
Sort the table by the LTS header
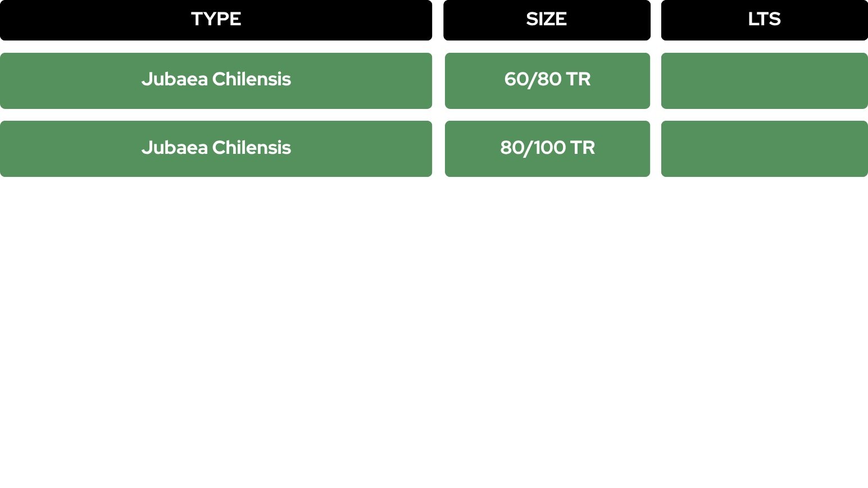pyautogui.click(x=765, y=20)
